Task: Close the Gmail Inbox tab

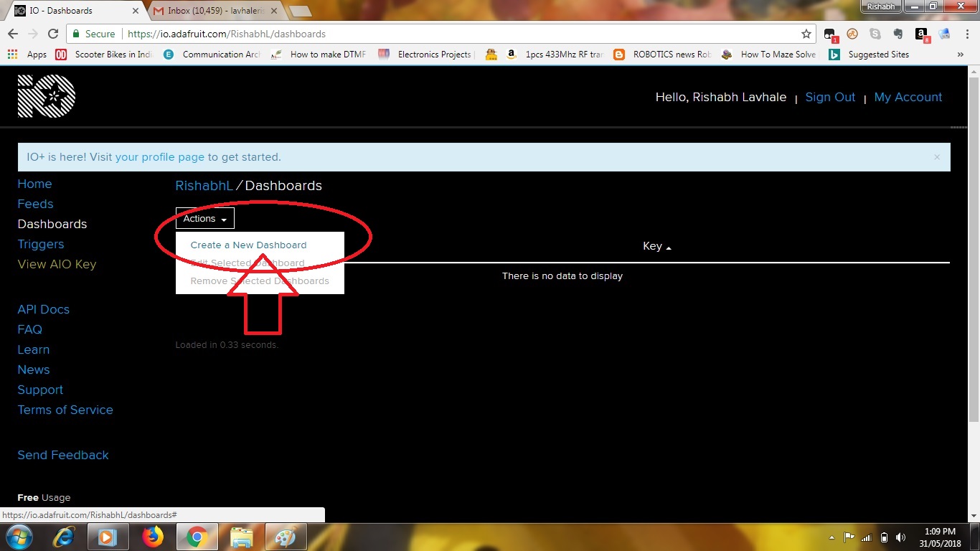Action: [x=274, y=11]
